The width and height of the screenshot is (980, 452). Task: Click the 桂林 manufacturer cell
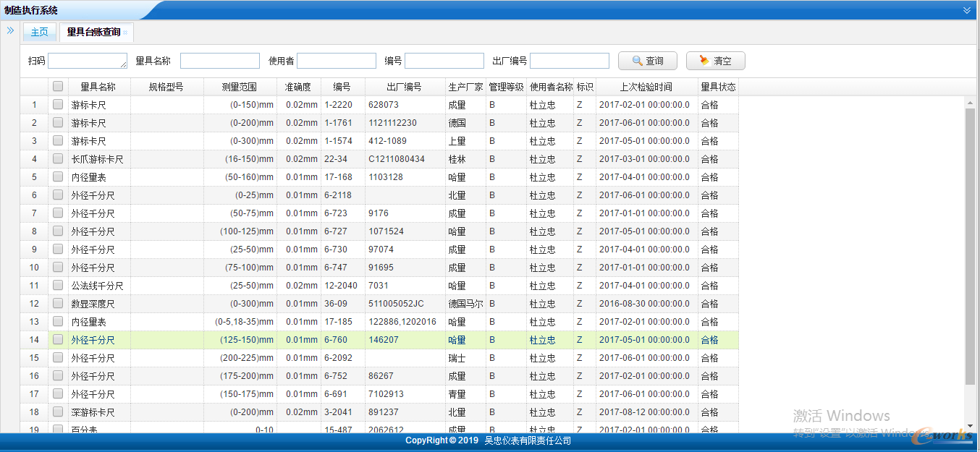pyautogui.click(x=457, y=159)
